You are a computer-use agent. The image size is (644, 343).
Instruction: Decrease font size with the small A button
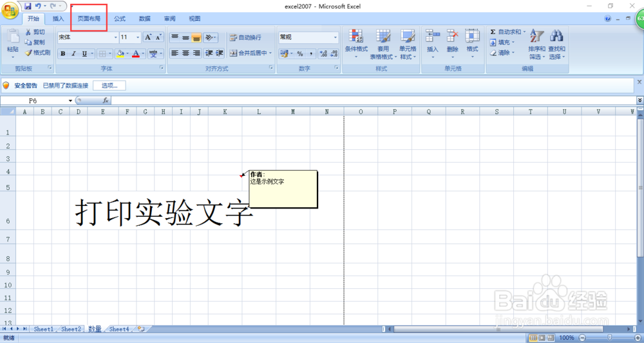(158, 37)
